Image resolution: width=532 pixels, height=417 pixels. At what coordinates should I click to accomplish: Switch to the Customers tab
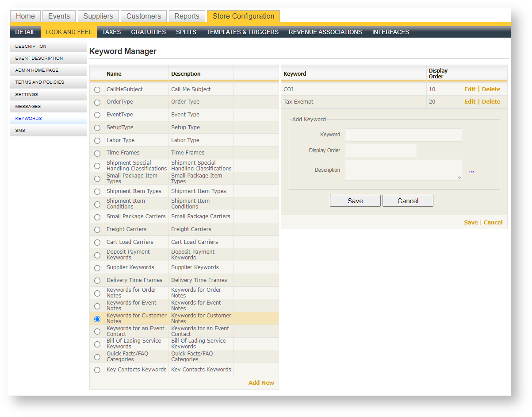144,16
